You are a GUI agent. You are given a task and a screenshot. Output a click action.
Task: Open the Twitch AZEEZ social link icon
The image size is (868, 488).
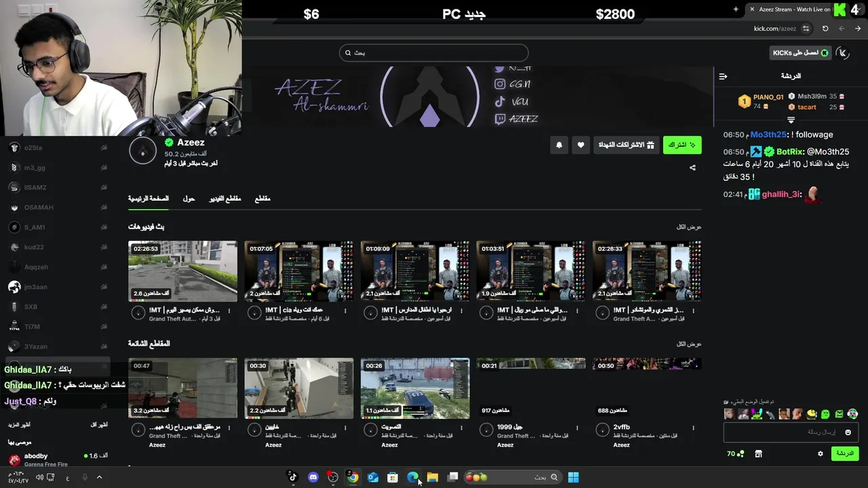pyautogui.click(x=500, y=119)
